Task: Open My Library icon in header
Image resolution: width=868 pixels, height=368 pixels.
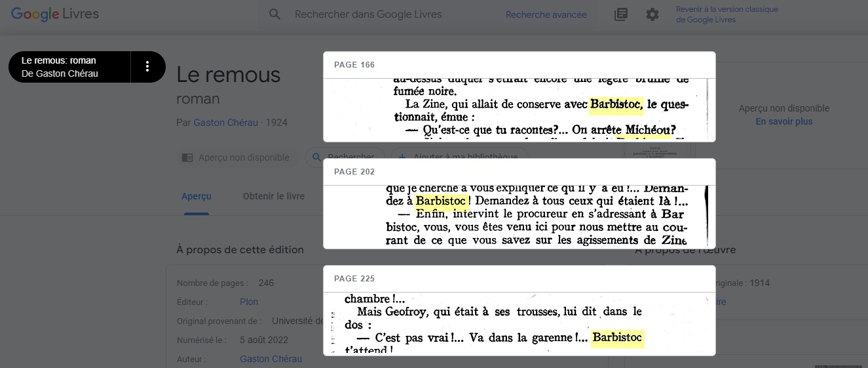Action: click(x=621, y=14)
